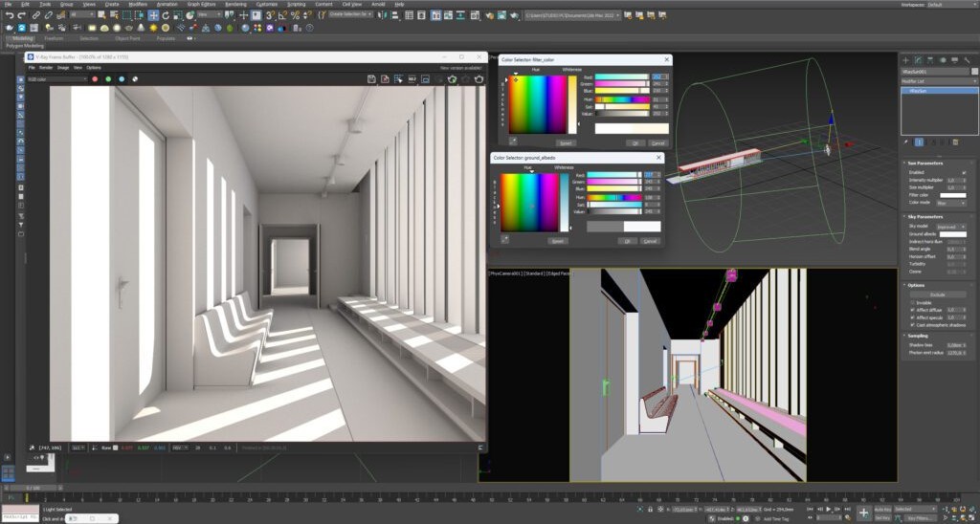
Task: Click the Filter color swatch in Sun Parameters
Action: tap(953, 195)
